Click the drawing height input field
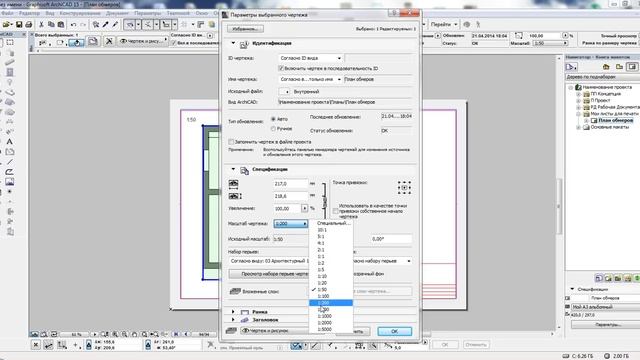 click(x=290, y=196)
